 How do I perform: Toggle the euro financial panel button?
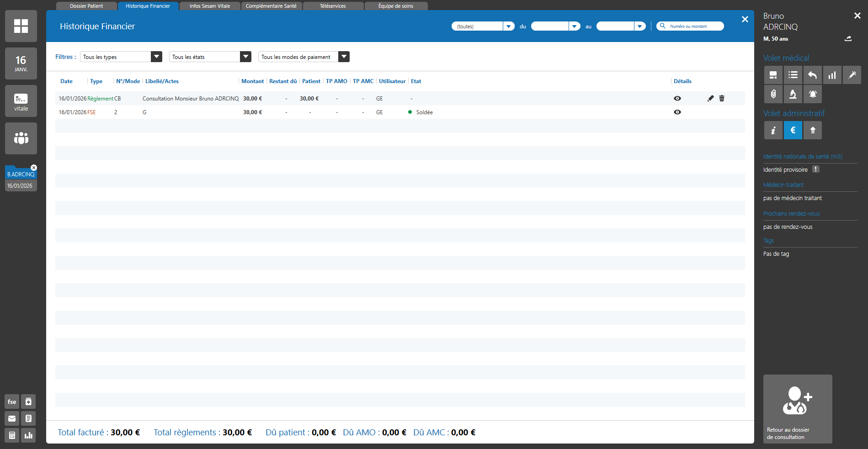pyautogui.click(x=793, y=130)
